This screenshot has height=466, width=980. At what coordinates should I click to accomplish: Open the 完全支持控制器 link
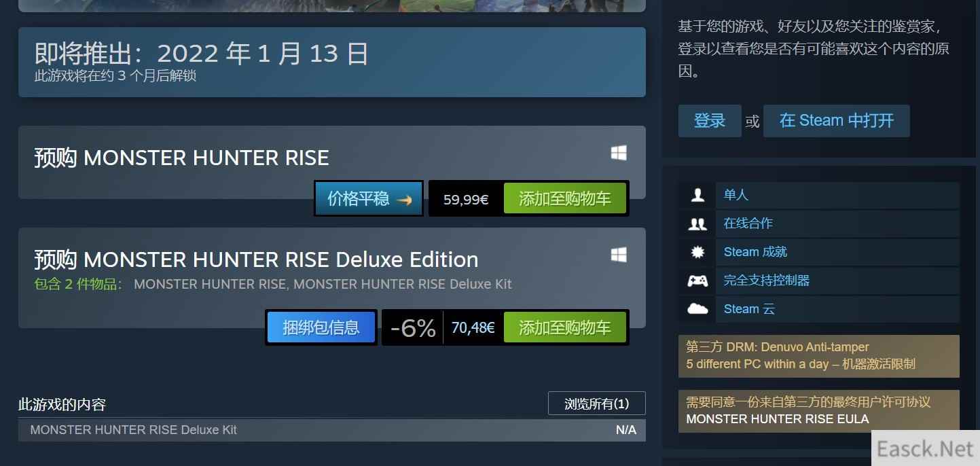pos(766,281)
